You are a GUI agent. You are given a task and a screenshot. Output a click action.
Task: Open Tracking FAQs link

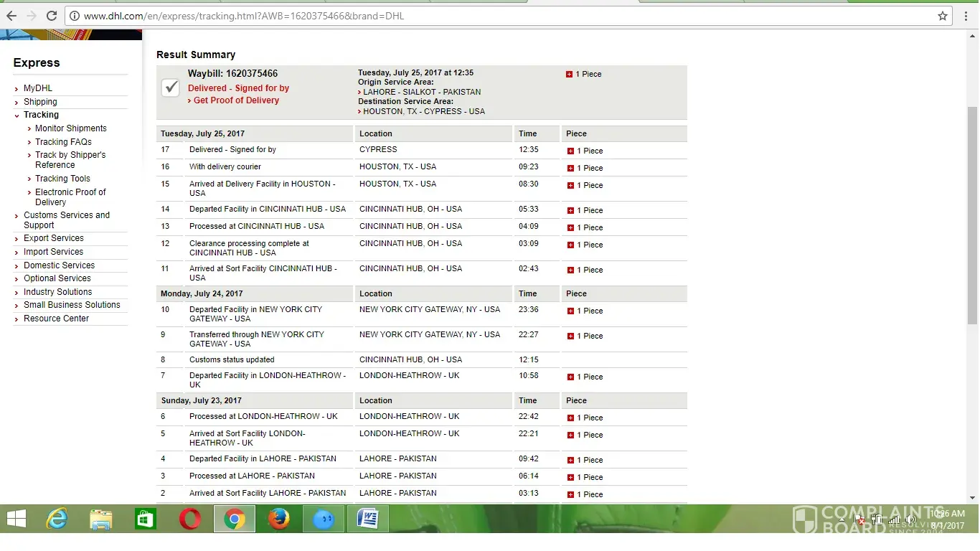(x=63, y=142)
